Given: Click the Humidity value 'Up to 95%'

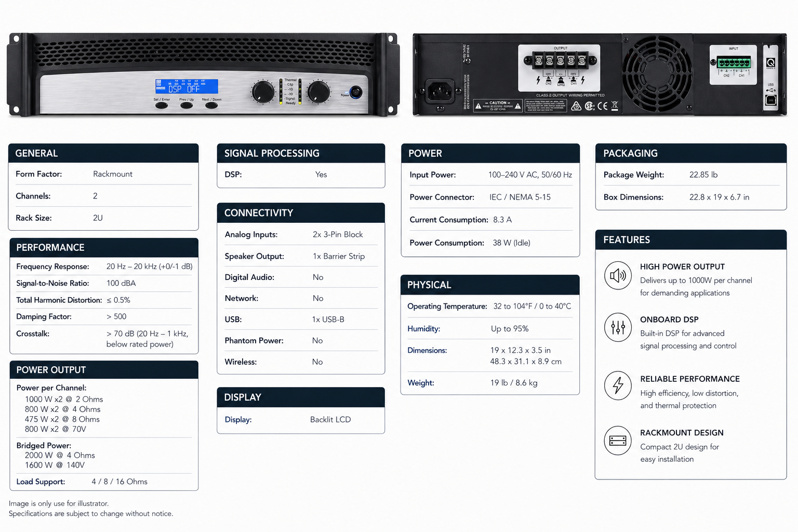Looking at the screenshot, I should pyautogui.click(x=510, y=329).
